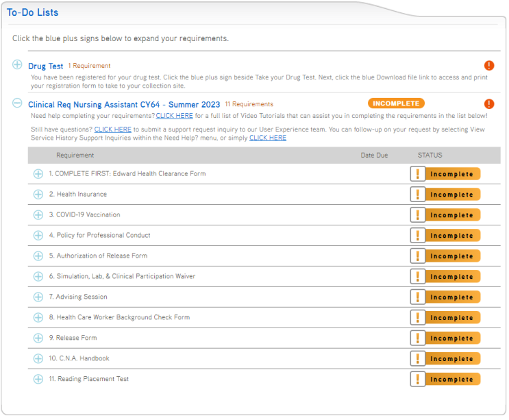Screen dimensions: 509x420
Task: Open CLICK HERE link for Video Tutorials
Action: [x=174, y=116]
